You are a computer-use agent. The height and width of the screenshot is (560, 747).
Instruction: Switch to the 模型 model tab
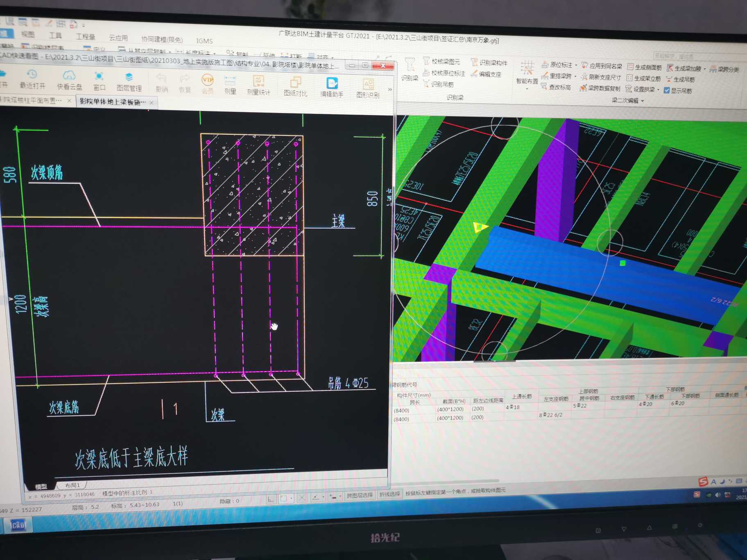41,487
